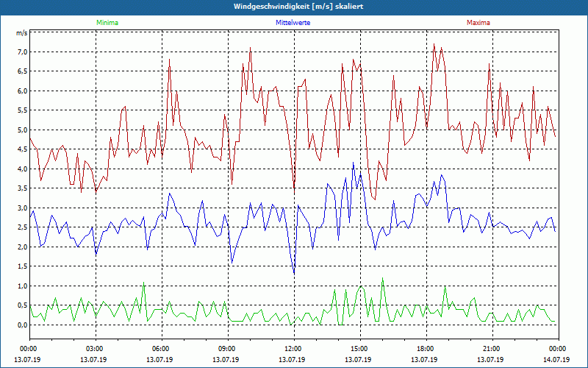
Task: Click the 2,0 y-axis label
Action: [23, 247]
